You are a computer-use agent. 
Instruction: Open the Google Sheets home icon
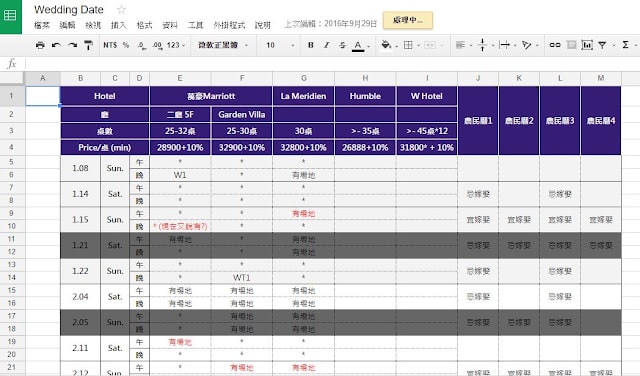coord(11,16)
